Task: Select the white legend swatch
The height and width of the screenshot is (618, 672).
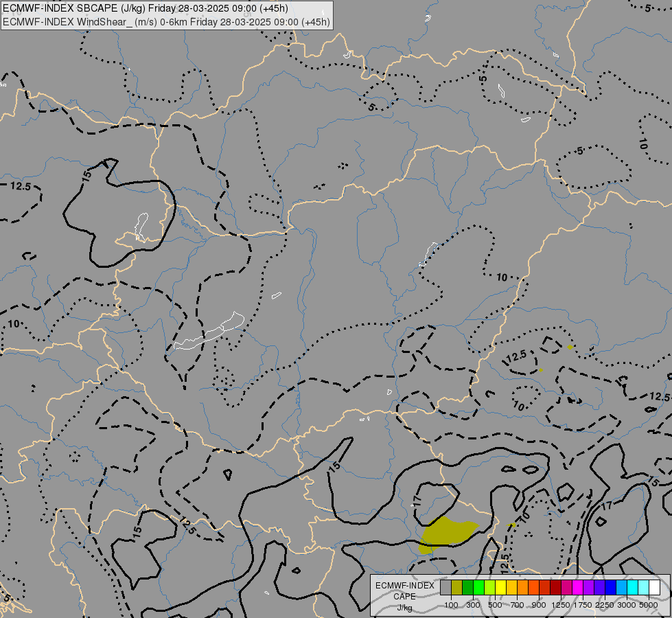Action: click(x=655, y=588)
